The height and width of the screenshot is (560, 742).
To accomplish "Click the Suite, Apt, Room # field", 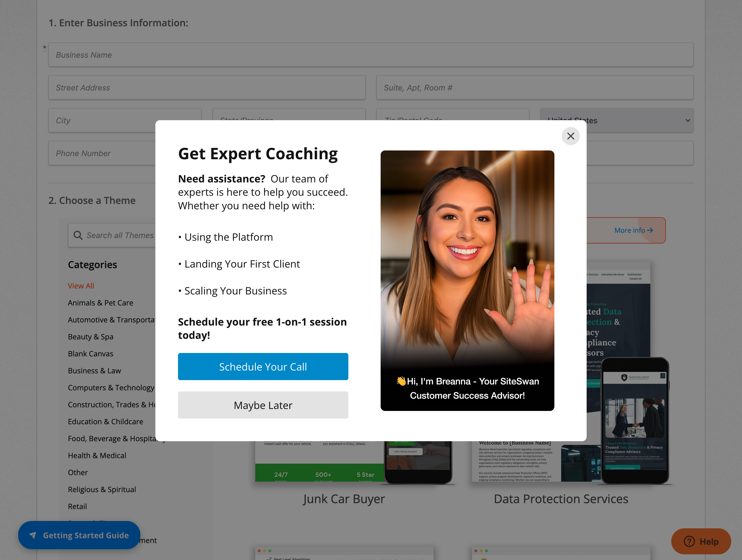I will pos(535,87).
